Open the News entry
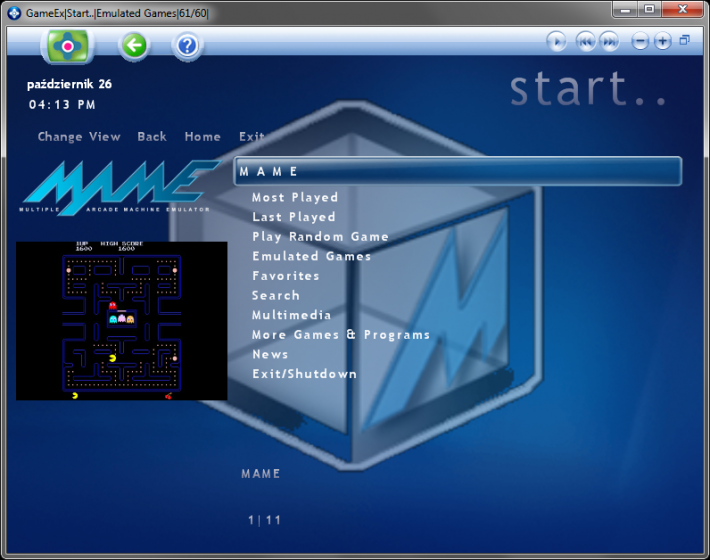 (270, 354)
